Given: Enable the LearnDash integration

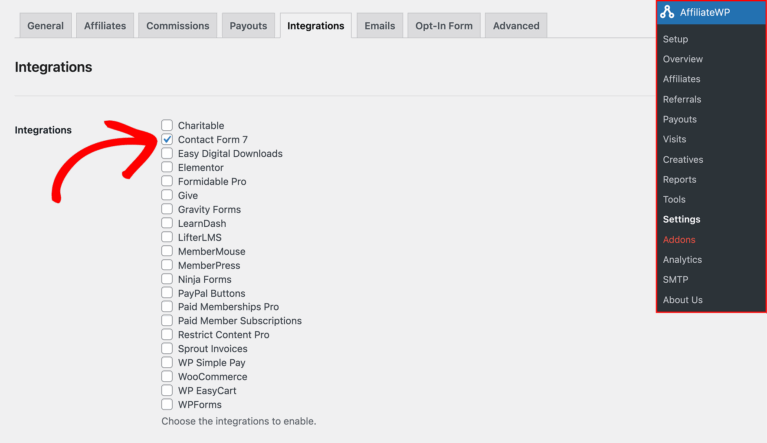Looking at the screenshot, I should tap(167, 223).
